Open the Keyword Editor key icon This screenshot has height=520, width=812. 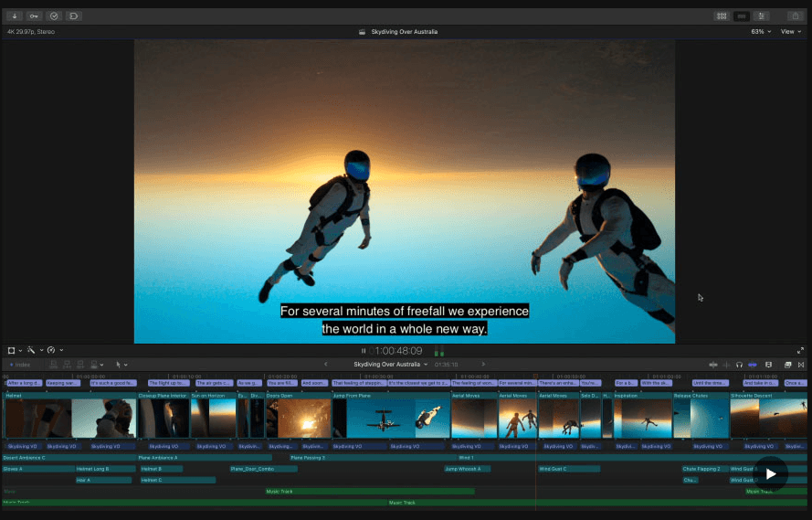click(x=34, y=16)
